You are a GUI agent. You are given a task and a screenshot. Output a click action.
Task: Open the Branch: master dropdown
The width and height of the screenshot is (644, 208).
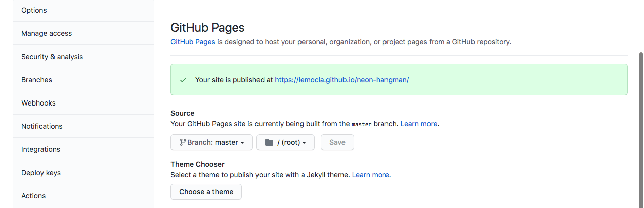click(211, 142)
